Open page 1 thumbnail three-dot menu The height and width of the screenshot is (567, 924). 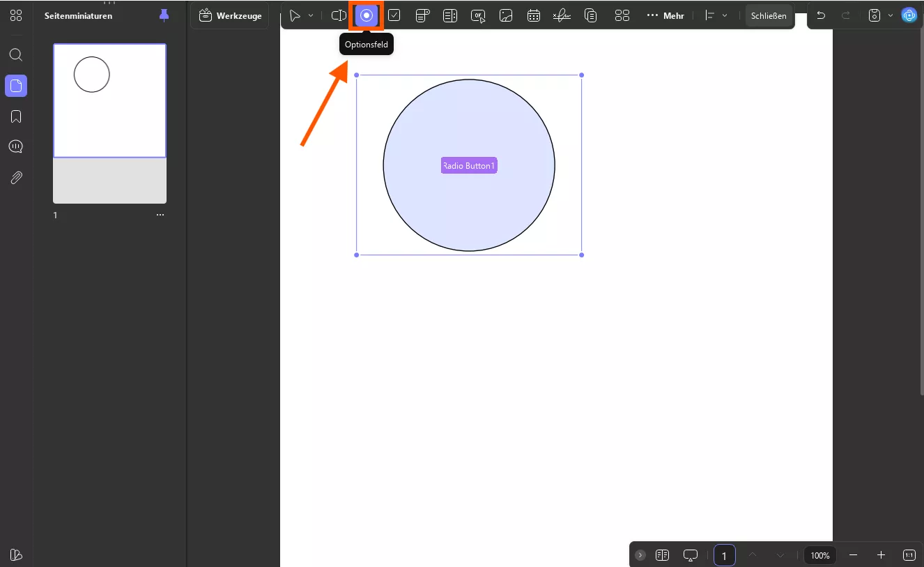[160, 215]
